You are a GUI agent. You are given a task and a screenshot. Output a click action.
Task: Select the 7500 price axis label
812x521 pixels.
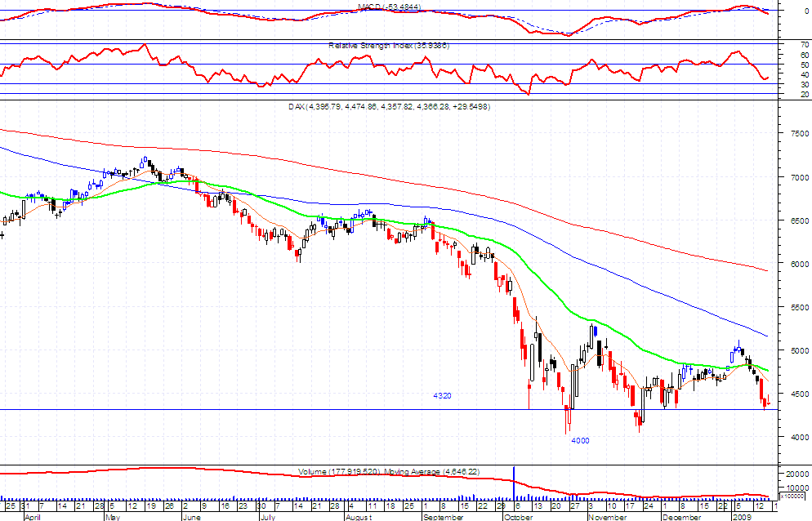800,134
